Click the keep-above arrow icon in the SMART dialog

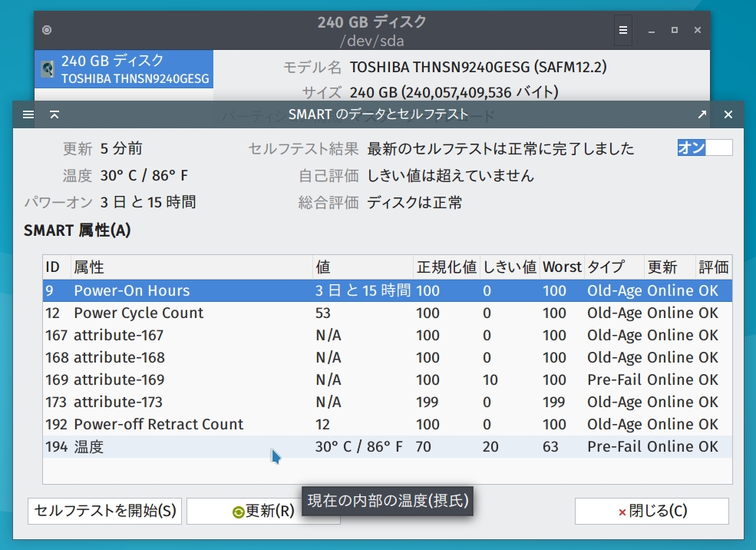tap(54, 114)
